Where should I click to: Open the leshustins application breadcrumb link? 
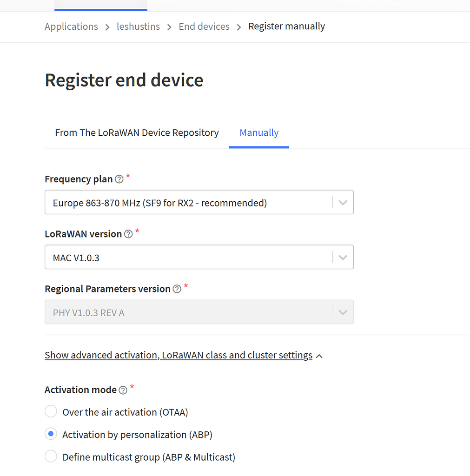coord(138,26)
